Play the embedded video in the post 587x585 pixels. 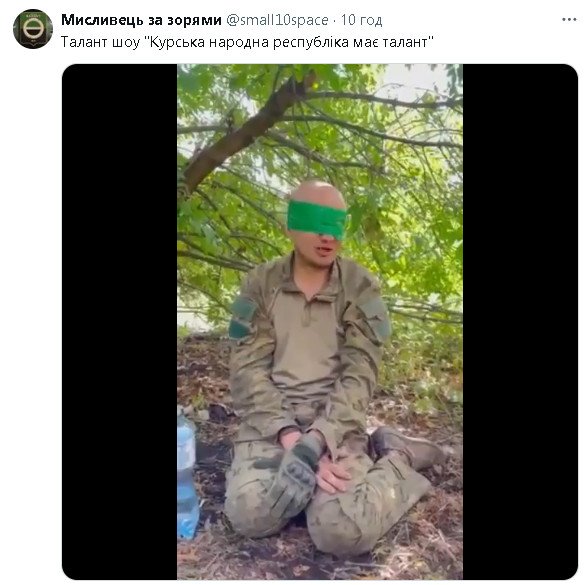(320, 322)
